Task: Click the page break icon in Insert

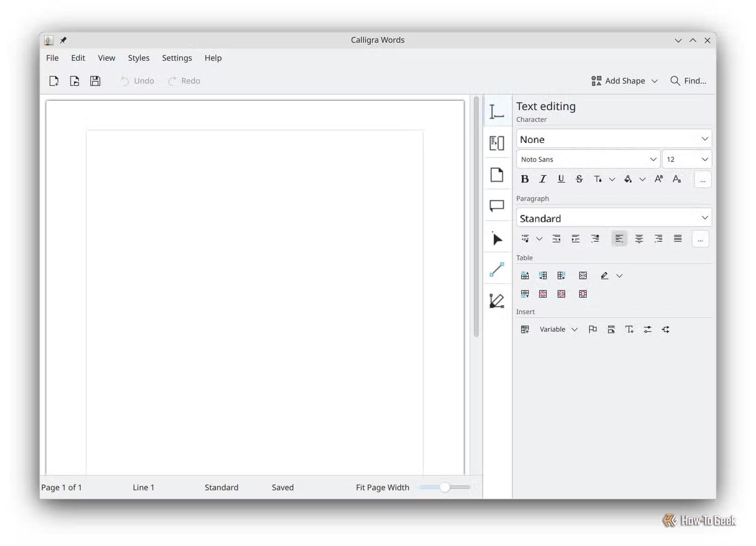Action: click(x=611, y=329)
